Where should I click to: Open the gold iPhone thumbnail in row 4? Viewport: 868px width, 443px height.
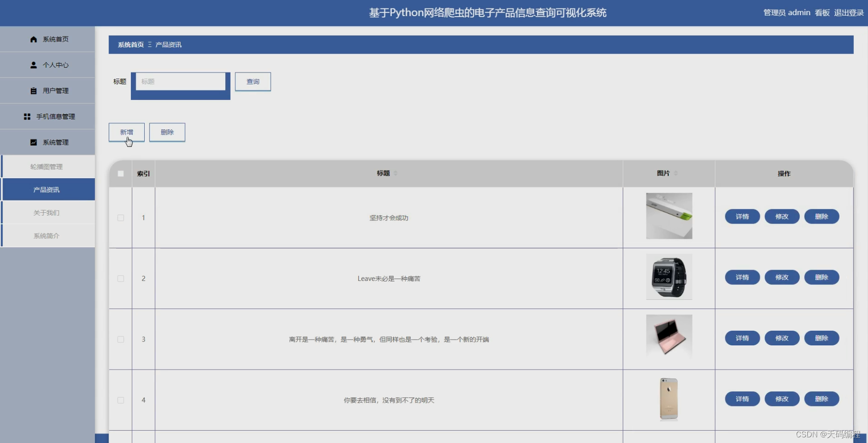[x=669, y=399]
